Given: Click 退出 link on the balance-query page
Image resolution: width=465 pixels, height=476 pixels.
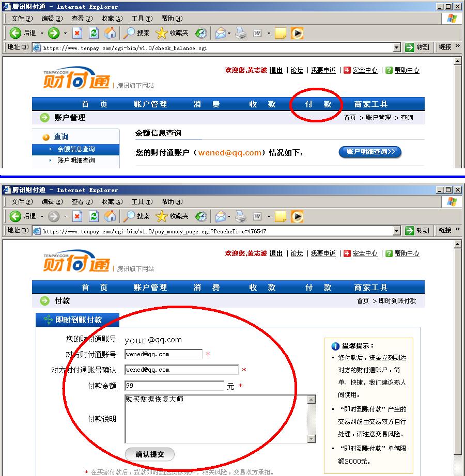Looking at the screenshot, I should (276, 70).
